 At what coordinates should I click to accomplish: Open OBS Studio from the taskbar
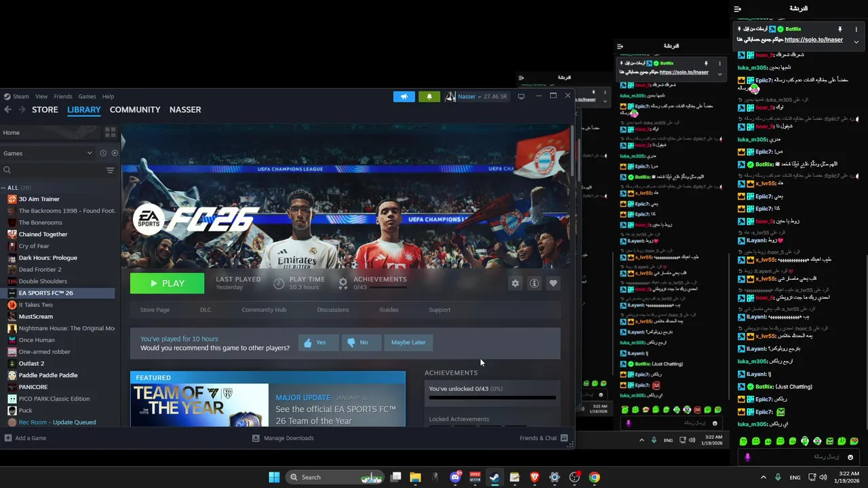(x=574, y=477)
